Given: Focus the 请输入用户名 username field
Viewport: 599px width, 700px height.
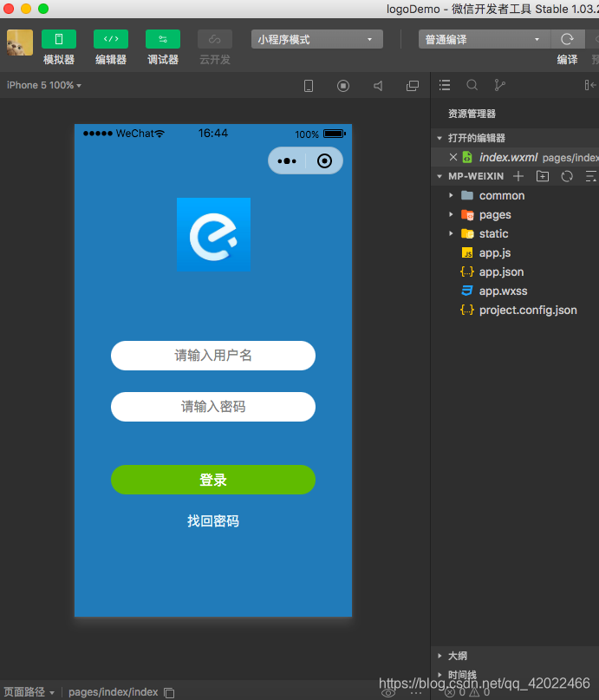Looking at the screenshot, I should (x=213, y=356).
